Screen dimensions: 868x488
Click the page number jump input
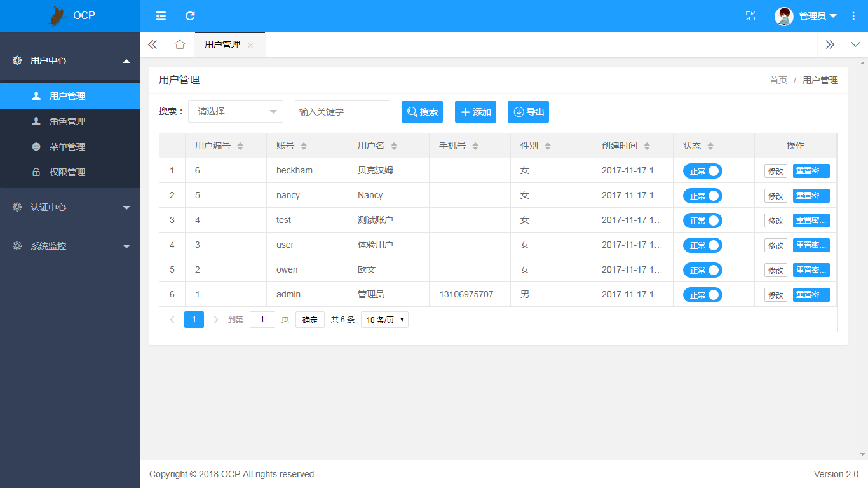pos(262,320)
